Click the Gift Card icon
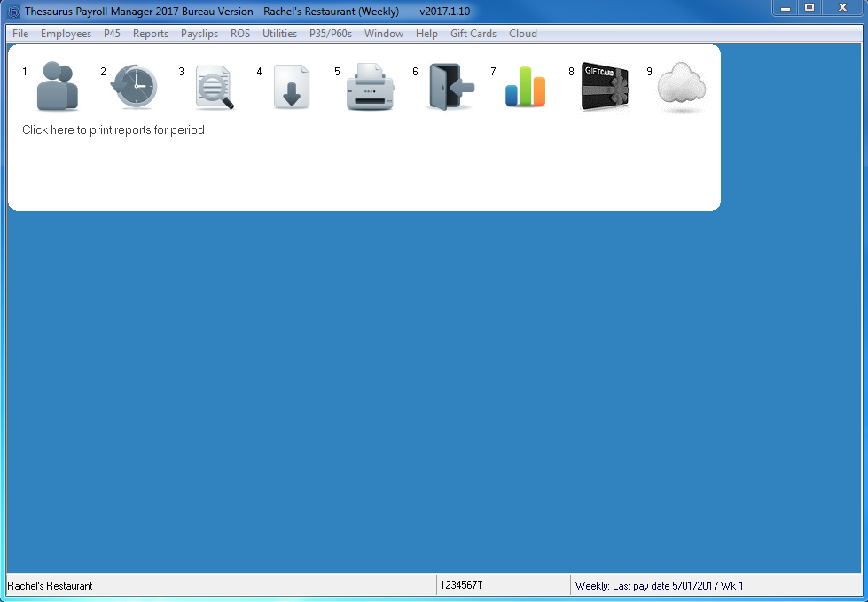 pyautogui.click(x=605, y=87)
